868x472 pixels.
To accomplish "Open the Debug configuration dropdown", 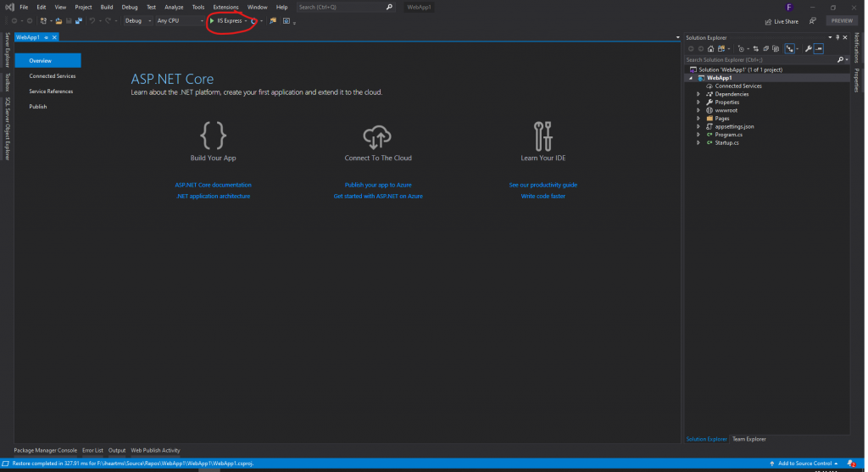I will [138, 21].
